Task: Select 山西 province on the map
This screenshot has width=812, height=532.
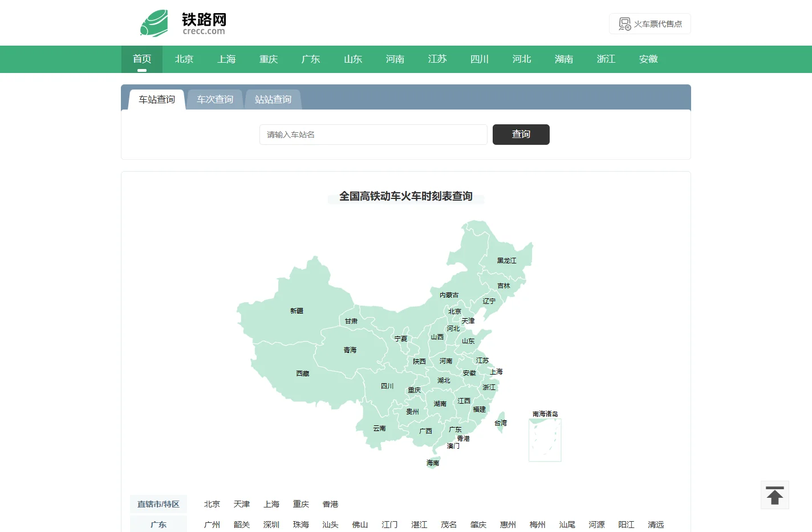Action: point(437,337)
